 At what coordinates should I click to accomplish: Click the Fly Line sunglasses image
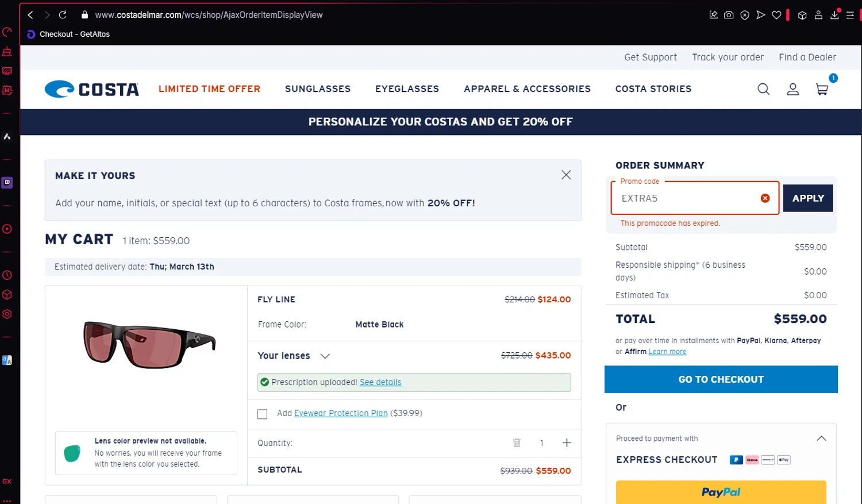click(149, 344)
